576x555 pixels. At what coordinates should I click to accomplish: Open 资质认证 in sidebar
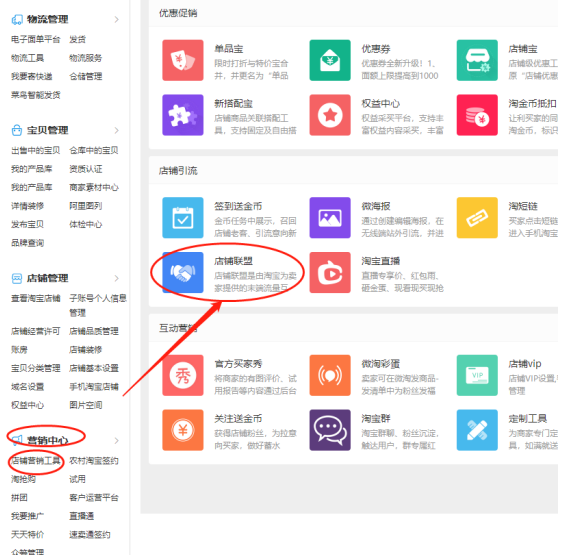86,169
